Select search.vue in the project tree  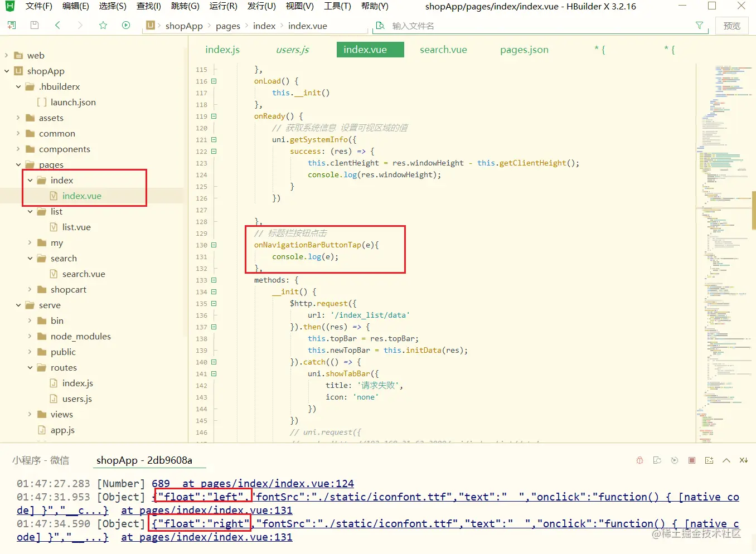(84, 274)
